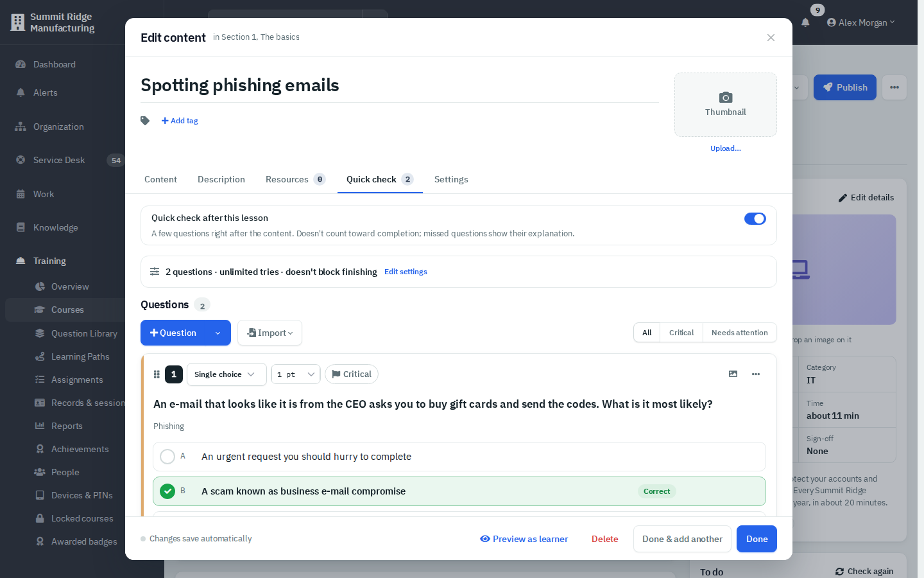Screen dimensions: 924x578
Task: Show All questions filter
Action: (647, 333)
